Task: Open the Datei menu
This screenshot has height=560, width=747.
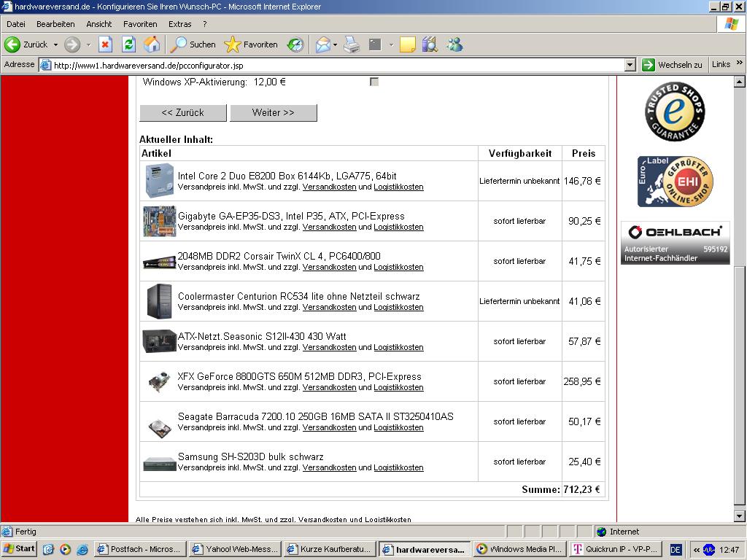Action: click(16, 24)
